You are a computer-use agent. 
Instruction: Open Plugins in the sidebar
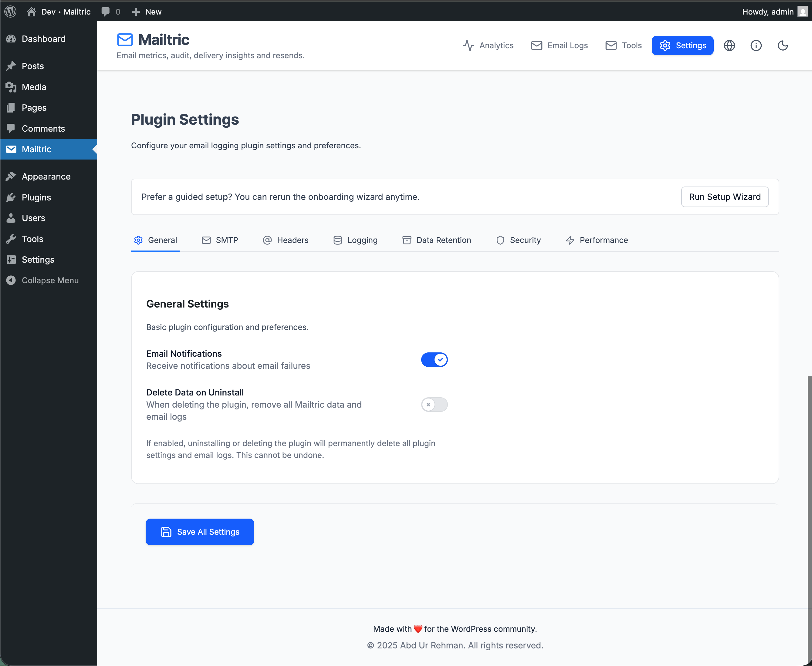[x=36, y=197]
